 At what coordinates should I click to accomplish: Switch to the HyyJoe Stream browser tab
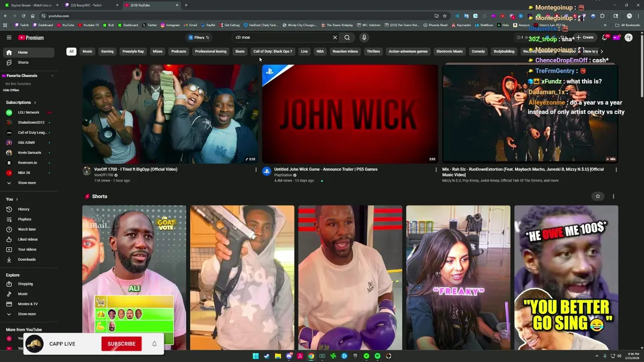coord(31,5)
